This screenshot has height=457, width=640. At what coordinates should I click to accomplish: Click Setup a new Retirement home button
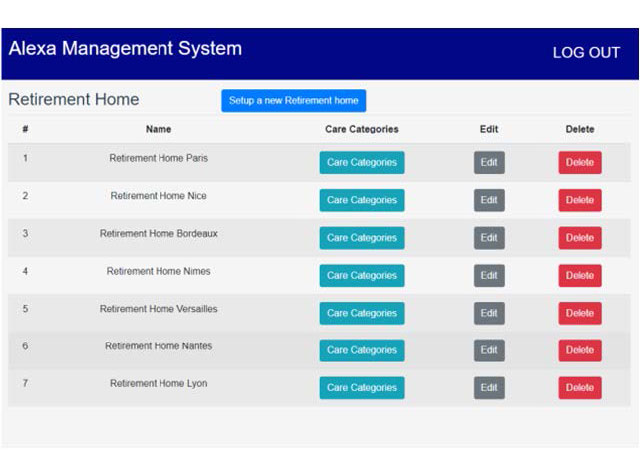coord(293,101)
